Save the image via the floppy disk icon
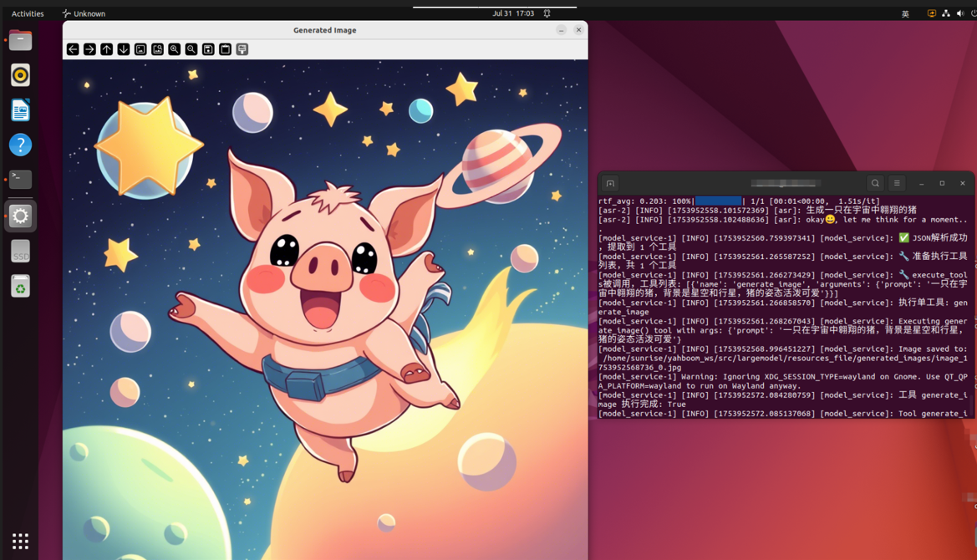 [x=208, y=49]
